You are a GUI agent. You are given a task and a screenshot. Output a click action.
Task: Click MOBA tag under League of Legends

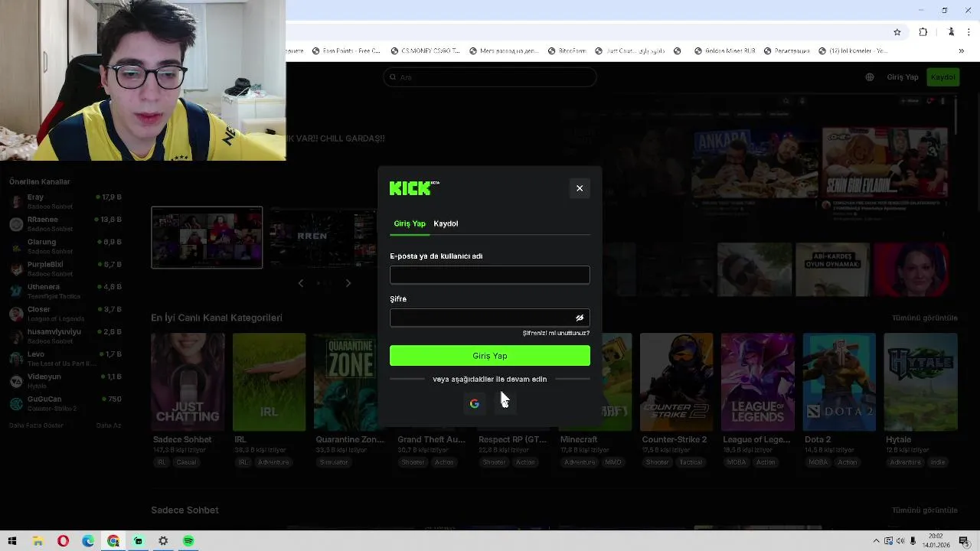tap(737, 462)
